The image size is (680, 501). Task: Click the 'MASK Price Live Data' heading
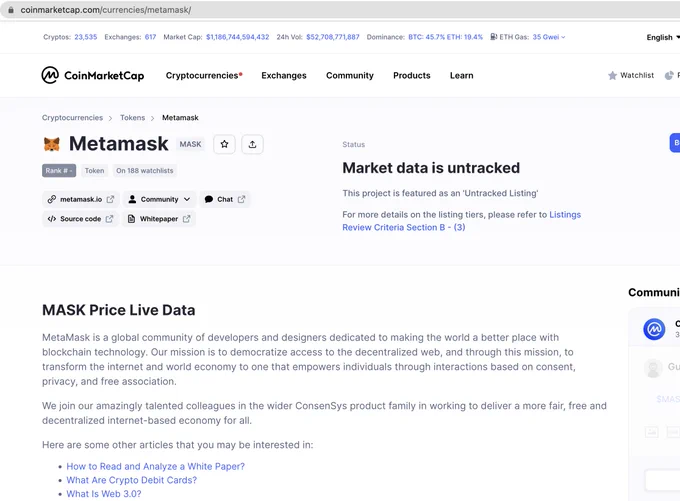[118, 310]
